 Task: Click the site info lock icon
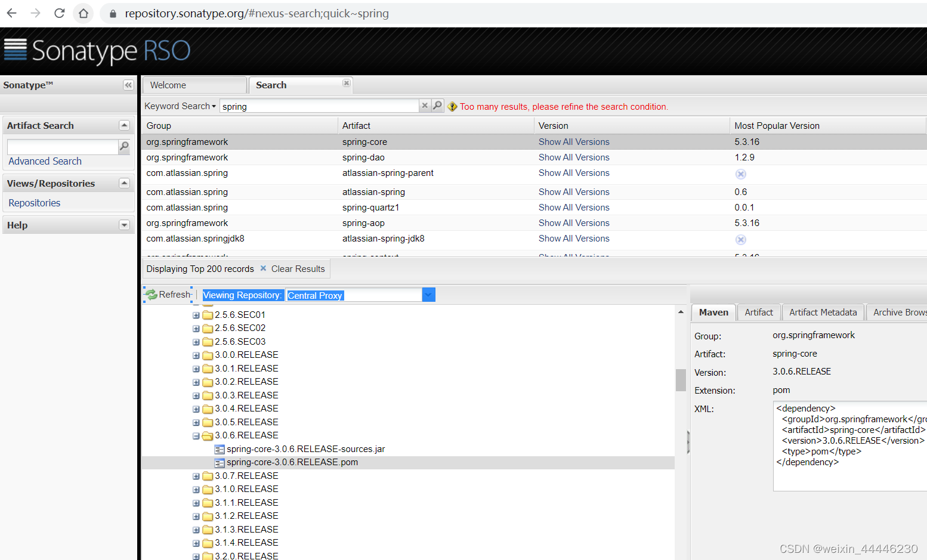point(113,13)
